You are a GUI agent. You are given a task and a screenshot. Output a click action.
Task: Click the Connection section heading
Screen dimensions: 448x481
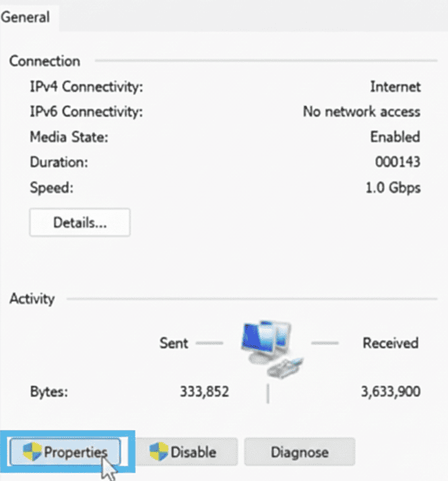pos(45,61)
